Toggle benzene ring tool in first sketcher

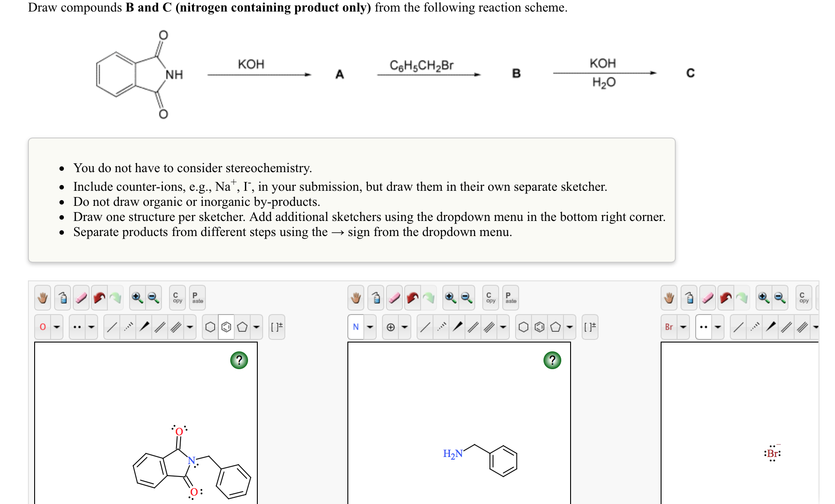[226, 327]
